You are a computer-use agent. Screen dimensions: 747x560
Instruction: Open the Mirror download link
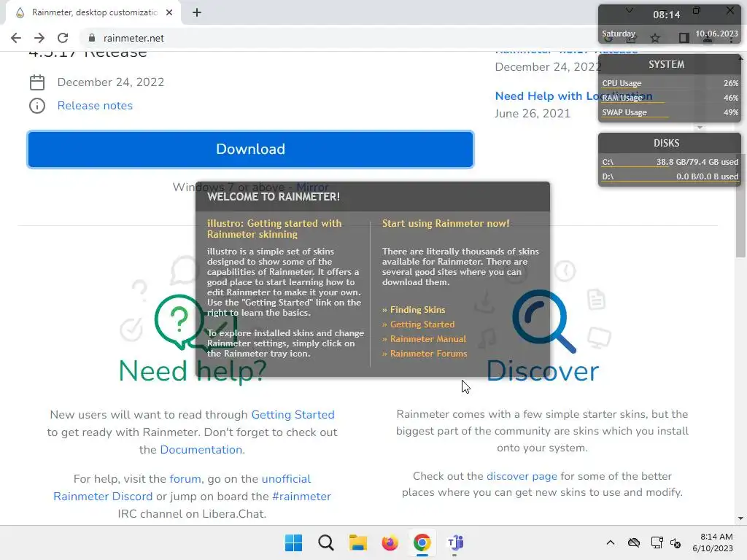[312, 187]
